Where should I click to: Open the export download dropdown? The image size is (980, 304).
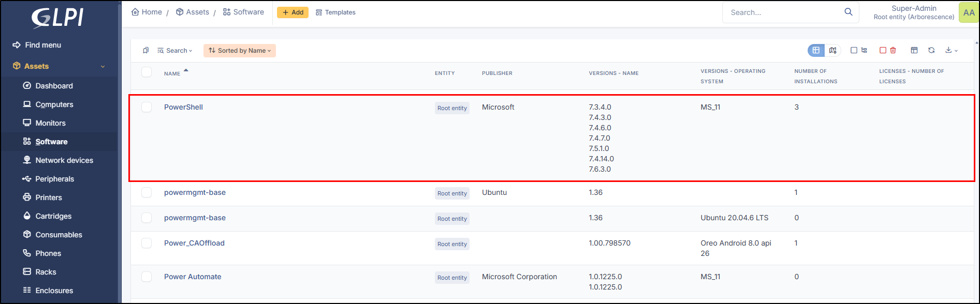click(952, 50)
